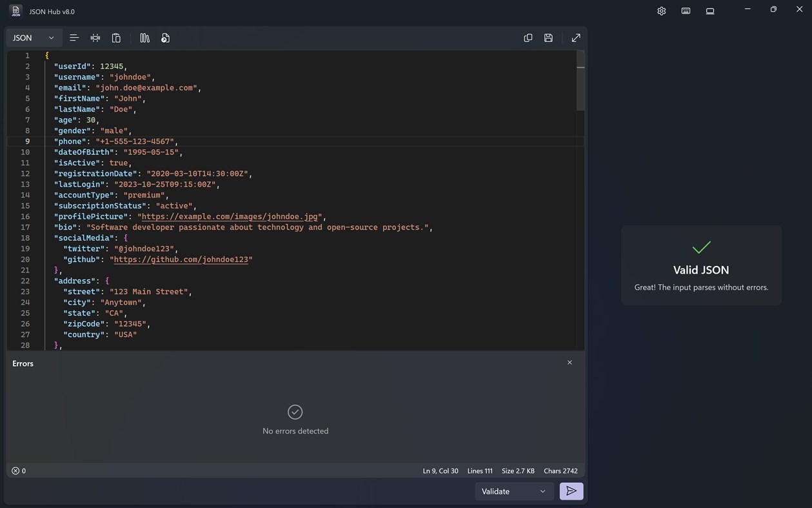Click the editor vertical scrollbar thumb
This screenshot has width=812, height=508.
point(580,81)
